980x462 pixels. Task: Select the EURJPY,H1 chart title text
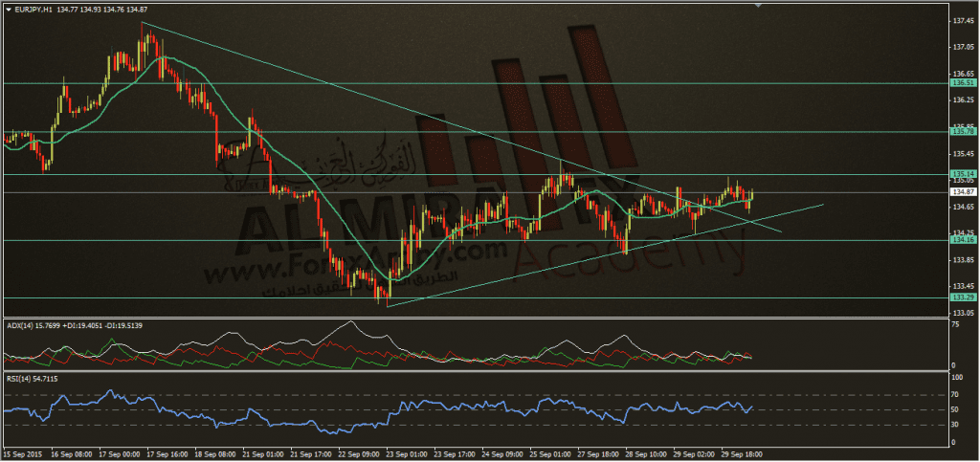tap(32, 10)
